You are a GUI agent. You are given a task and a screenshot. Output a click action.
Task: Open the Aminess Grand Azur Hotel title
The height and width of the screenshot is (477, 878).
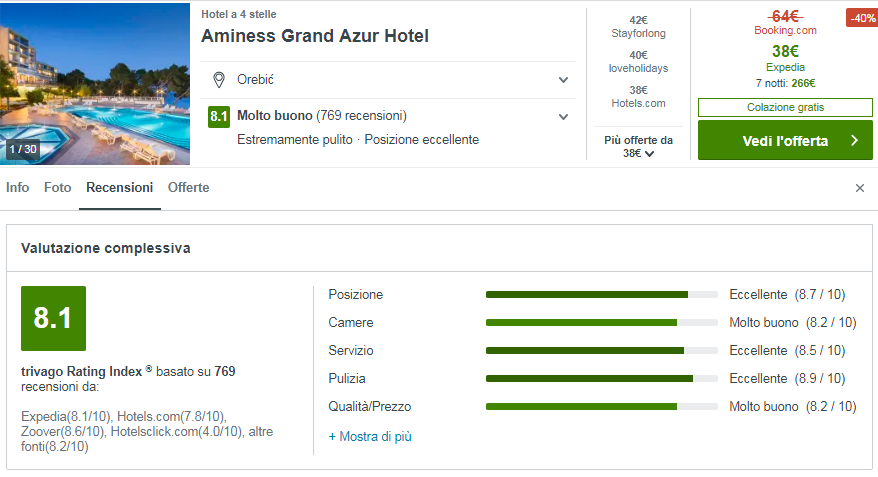(x=315, y=37)
